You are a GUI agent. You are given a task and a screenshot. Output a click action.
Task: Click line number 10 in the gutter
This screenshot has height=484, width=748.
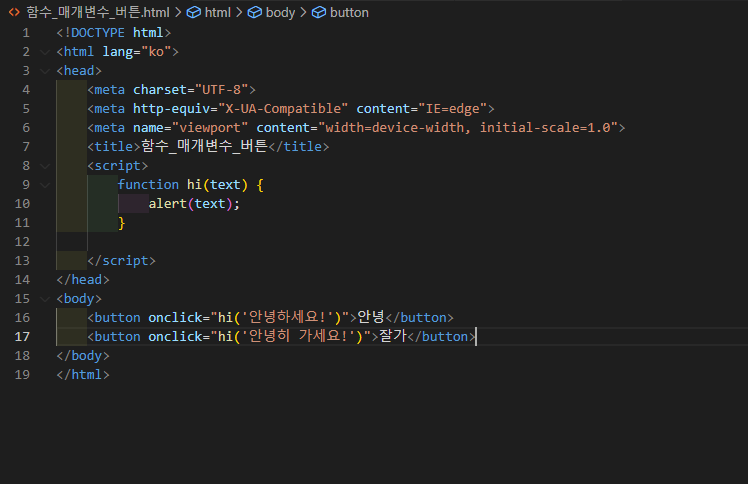pos(22,204)
